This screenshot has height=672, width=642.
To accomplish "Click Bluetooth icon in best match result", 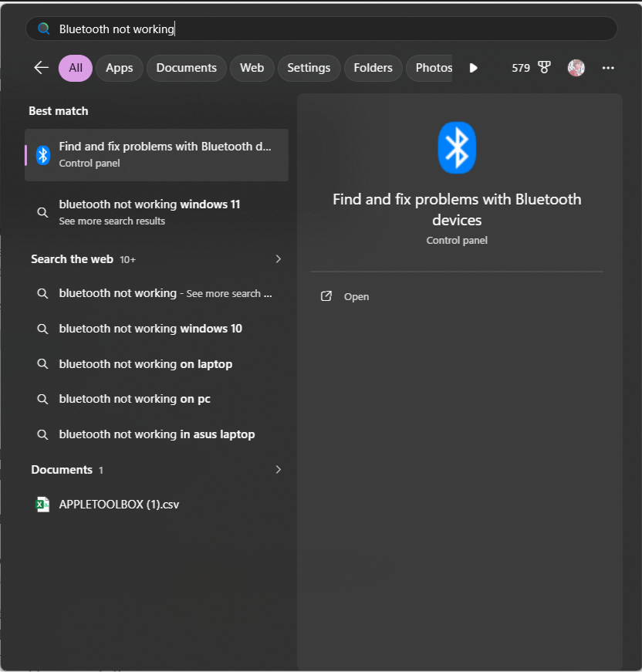I will coord(43,155).
